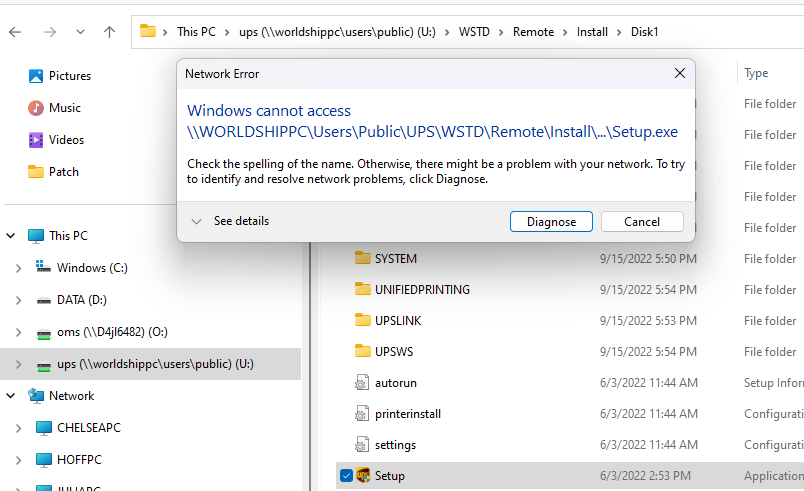Close the Network Error dialog
This screenshot has height=491, width=804.
(680, 73)
